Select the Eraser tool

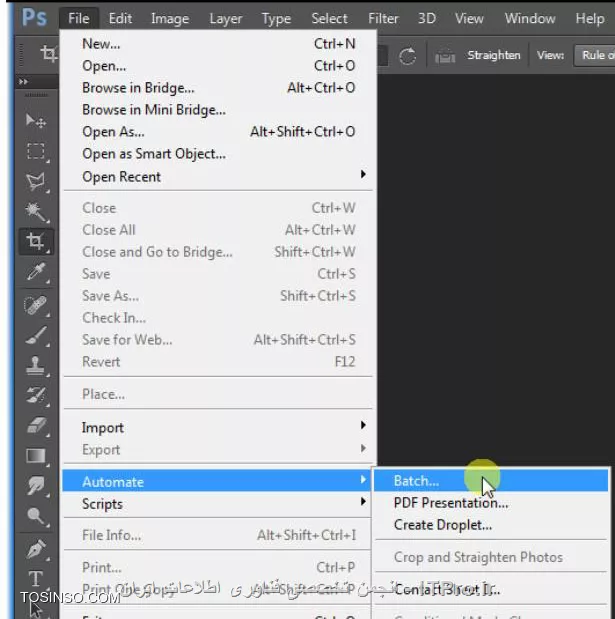[x=36, y=426]
